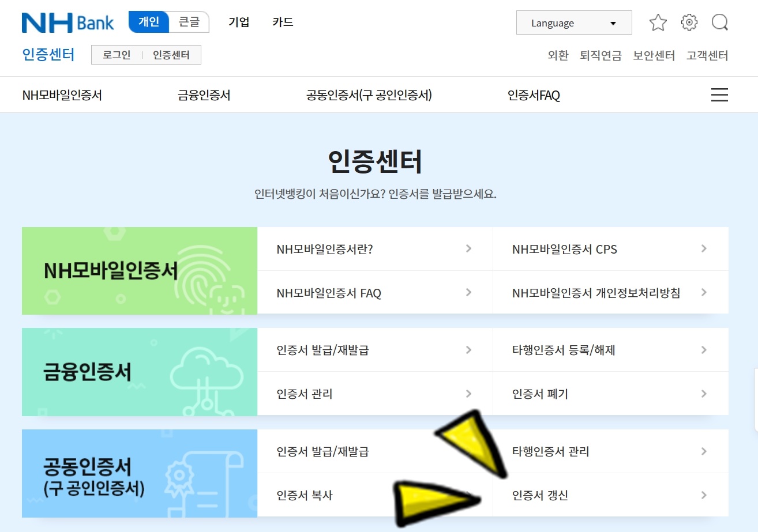The height and width of the screenshot is (532, 758).
Task: Open 인증서FAQ navigation menu
Action: [x=534, y=95]
